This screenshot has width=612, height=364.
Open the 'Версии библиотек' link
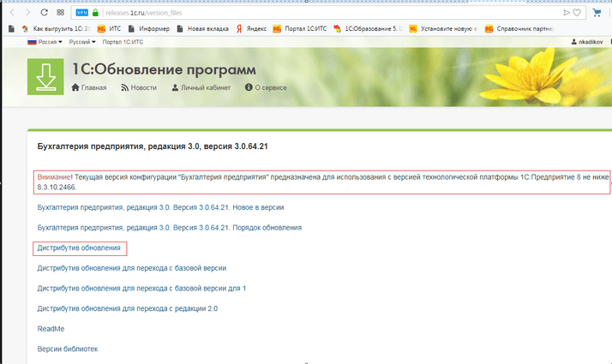(x=68, y=349)
